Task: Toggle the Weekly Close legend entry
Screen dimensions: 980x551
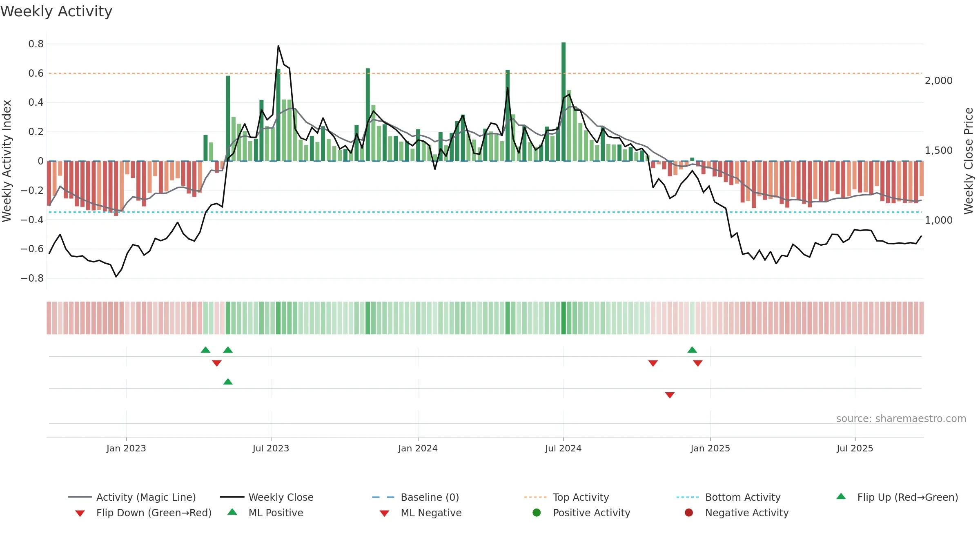Action: 267,497
